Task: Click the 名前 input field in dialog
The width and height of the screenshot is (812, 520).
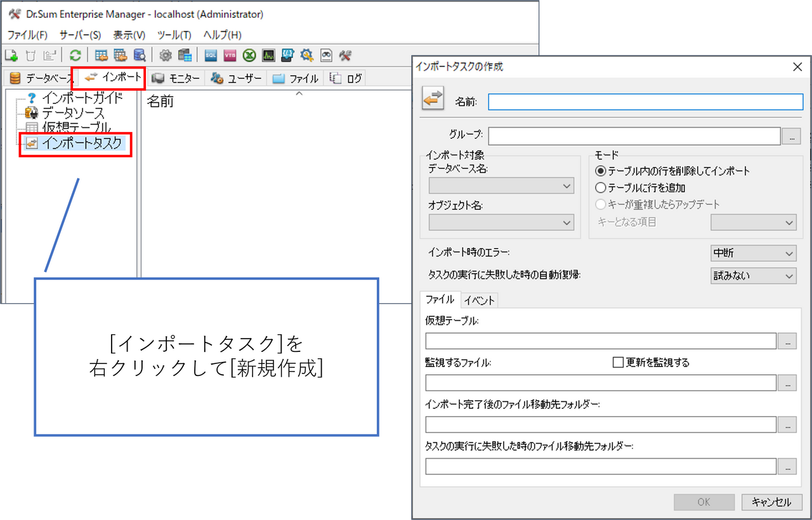Action: [645, 102]
